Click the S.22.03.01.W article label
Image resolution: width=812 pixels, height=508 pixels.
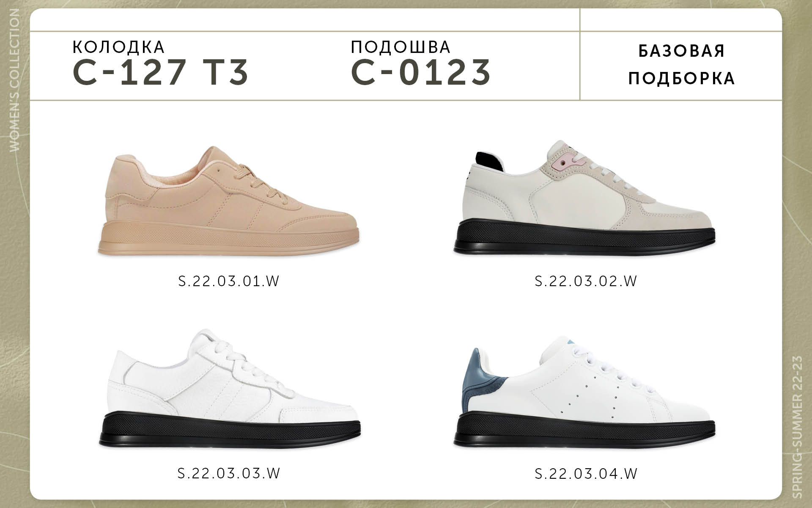click(x=229, y=281)
